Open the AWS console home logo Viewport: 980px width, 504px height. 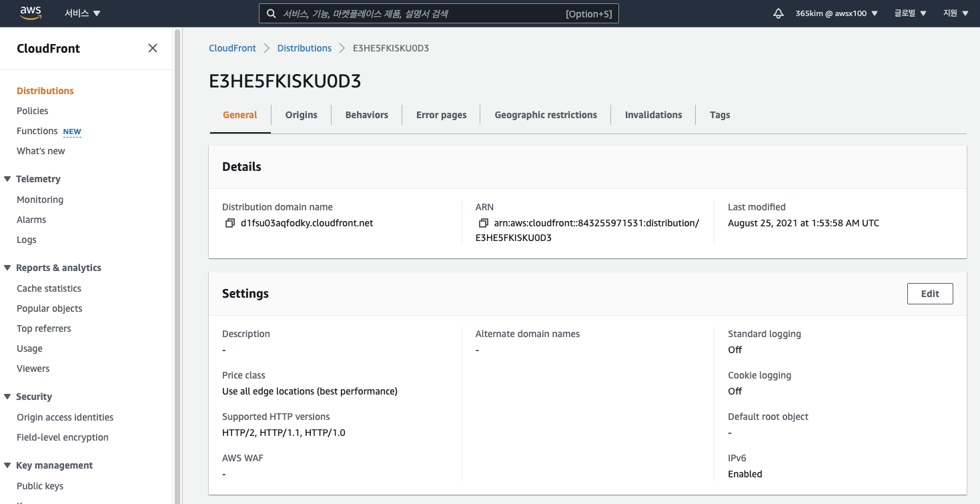(x=31, y=13)
